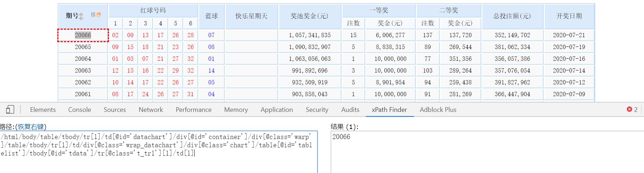The width and height of the screenshot is (644, 173).
Task: Open the Audits tab
Action: point(350,110)
